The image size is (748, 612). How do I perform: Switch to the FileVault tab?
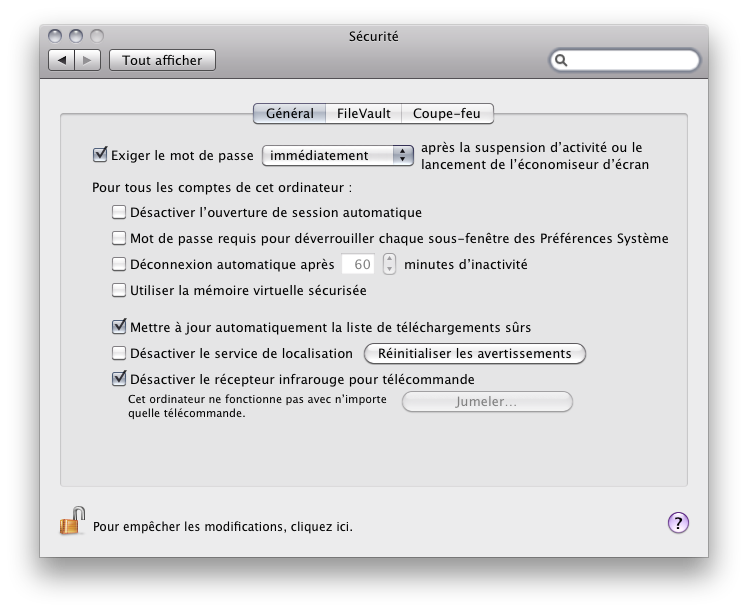click(363, 114)
